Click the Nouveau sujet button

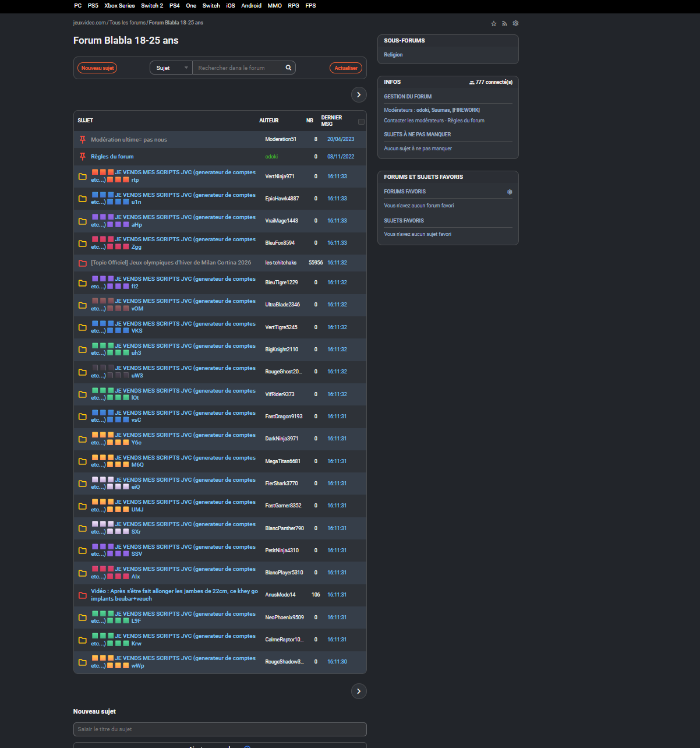point(97,68)
